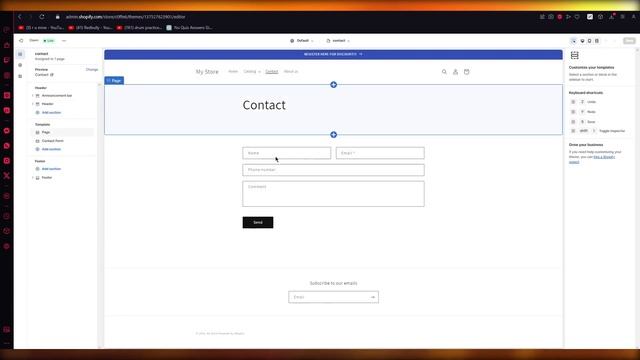Click the Email input in contact form

point(380,153)
